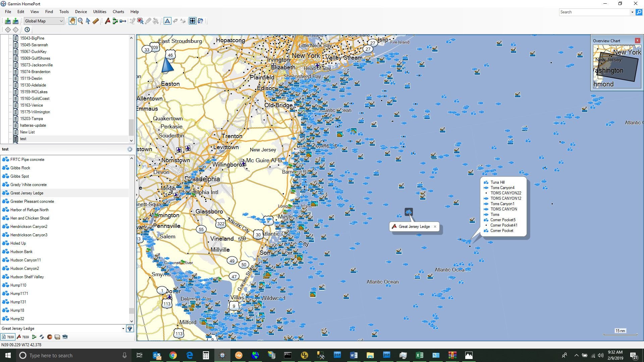644x362 pixels.
Task: Filter list by orange swirl icon
Action: [x=50, y=337]
